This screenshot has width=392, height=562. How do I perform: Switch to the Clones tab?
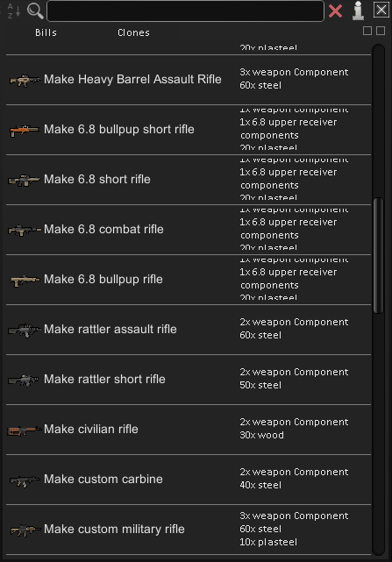pos(133,32)
